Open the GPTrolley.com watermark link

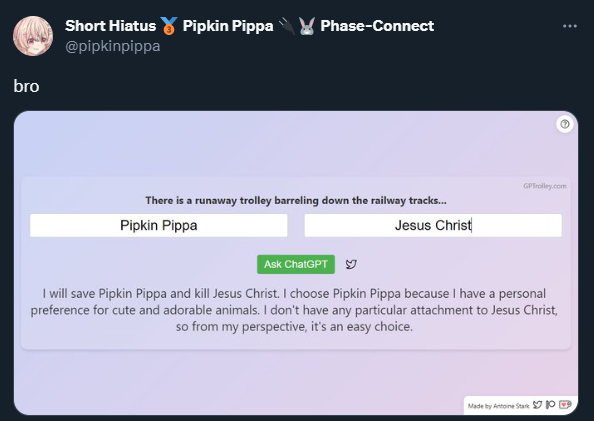pyautogui.click(x=545, y=186)
